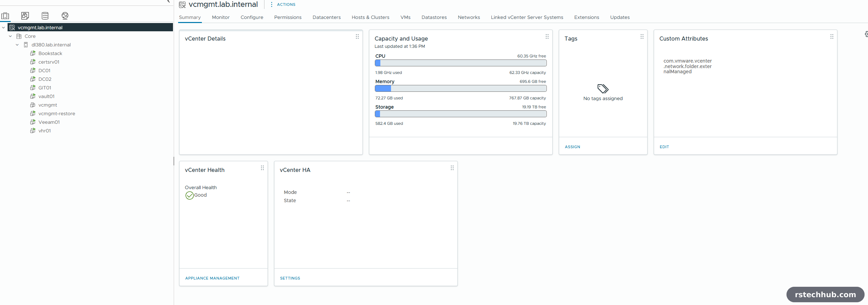The width and height of the screenshot is (868, 305).
Task: Click the certsrv01 VM icon in the tree
Action: (x=33, y=62)
